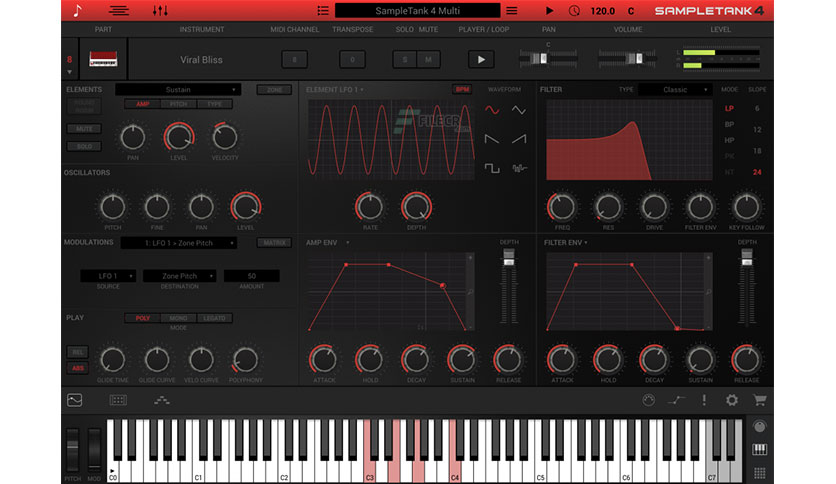This screenshot has height=484, width=836.
Task: Open the Parts list icon in header
Action: (x=118, y=11)
